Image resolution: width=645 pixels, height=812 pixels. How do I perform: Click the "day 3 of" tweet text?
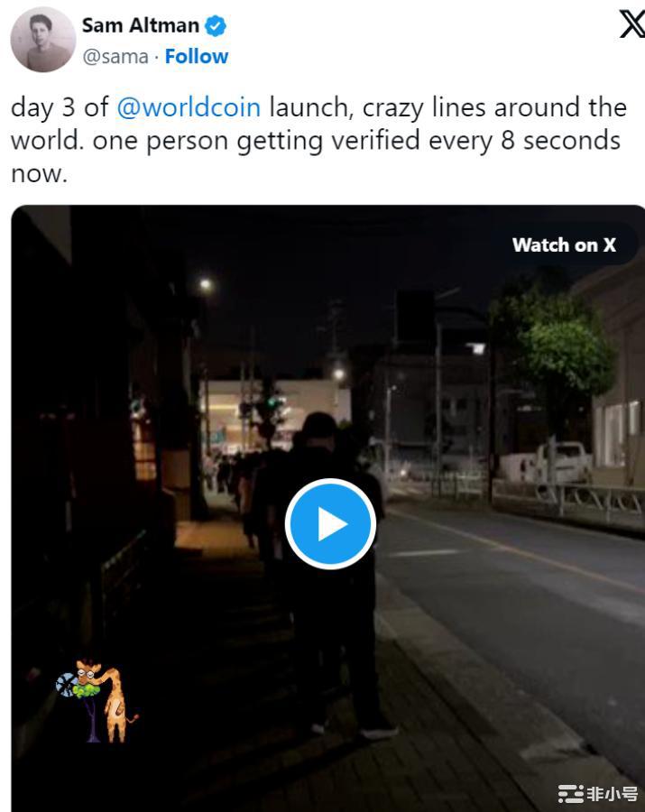(60, 107)
